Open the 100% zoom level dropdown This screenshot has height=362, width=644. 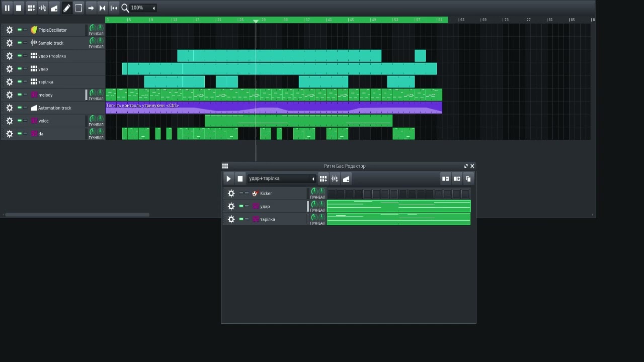coord(143,8)
